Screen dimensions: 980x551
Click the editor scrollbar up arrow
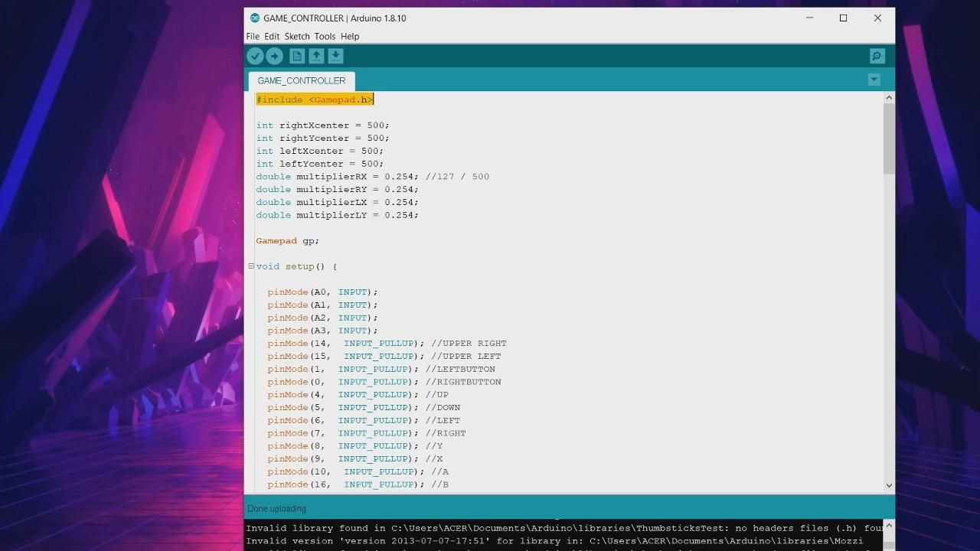[889, 97]
